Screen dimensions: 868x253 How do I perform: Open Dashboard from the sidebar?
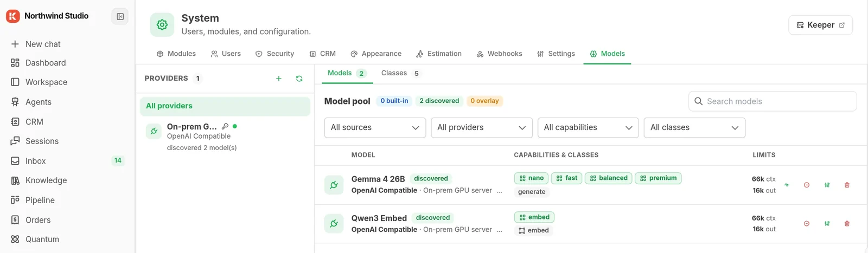[x=39, y=63]
